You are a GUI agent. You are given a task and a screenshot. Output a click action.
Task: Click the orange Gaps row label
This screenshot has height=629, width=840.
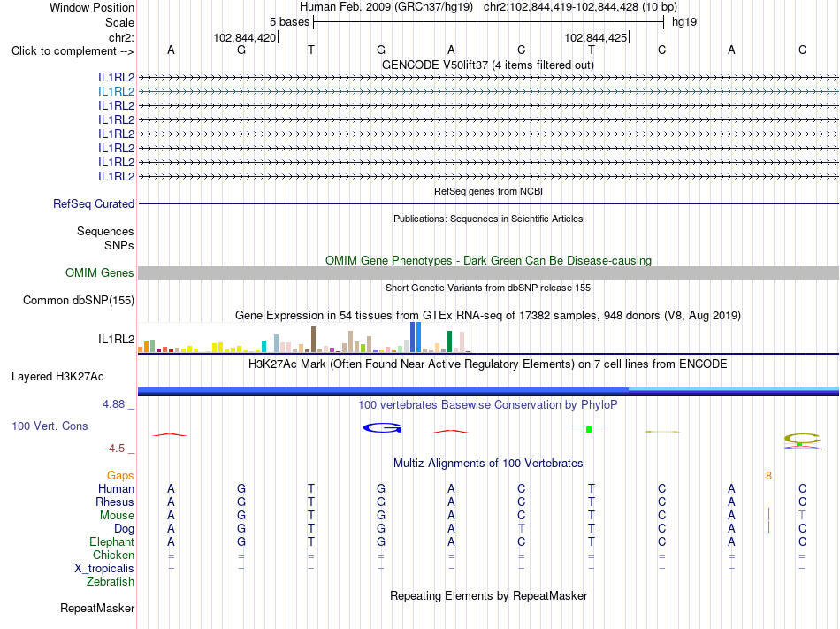point(120,476)
